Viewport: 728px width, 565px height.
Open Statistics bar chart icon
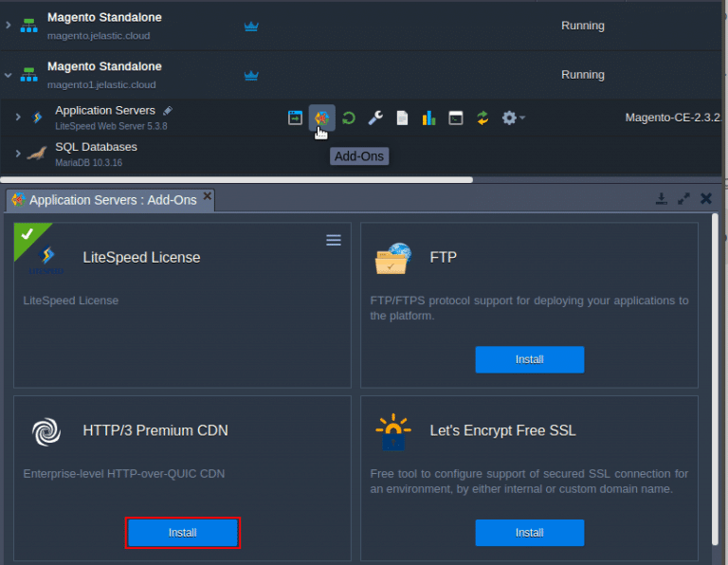pyautogui.click(x=429, y=118)
